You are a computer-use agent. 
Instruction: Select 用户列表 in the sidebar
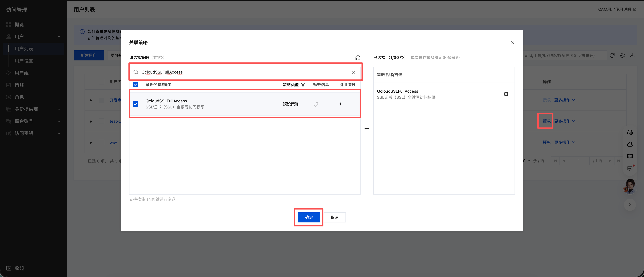(34, 49)
